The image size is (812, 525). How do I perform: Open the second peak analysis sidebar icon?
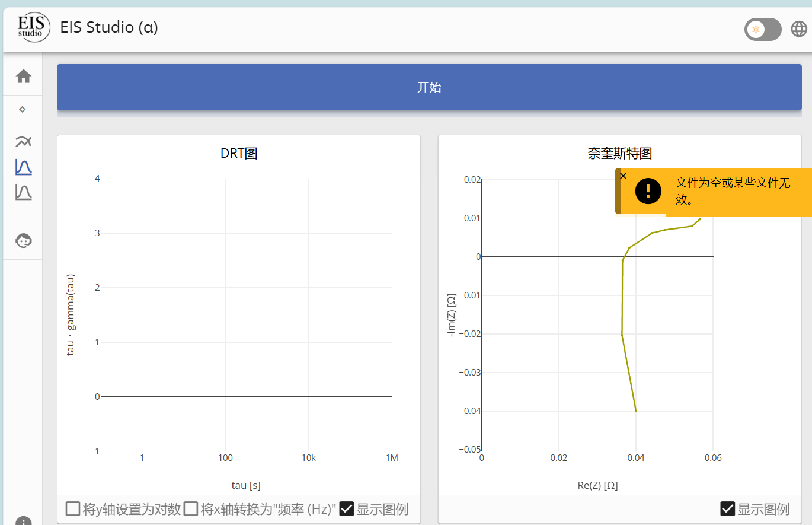pyautogui.click(x=23, y=192)
